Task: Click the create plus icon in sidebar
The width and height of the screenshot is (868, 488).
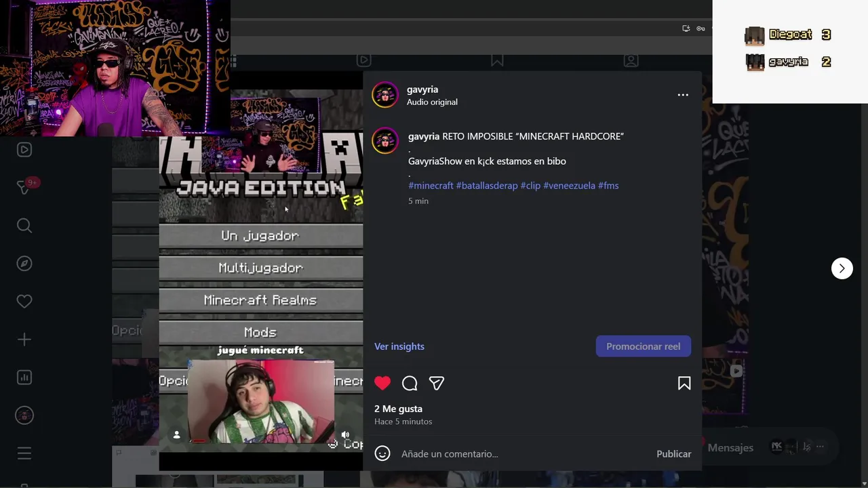Action: (24, 340)
